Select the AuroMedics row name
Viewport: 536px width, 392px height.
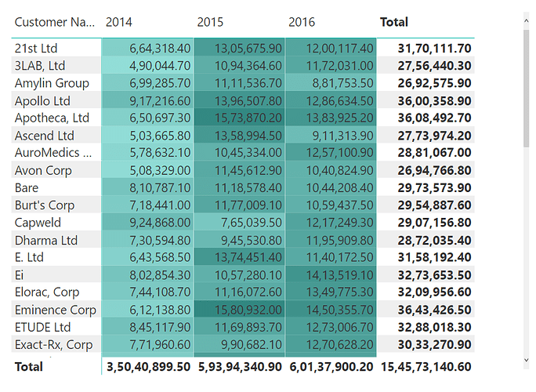(53, 153)
